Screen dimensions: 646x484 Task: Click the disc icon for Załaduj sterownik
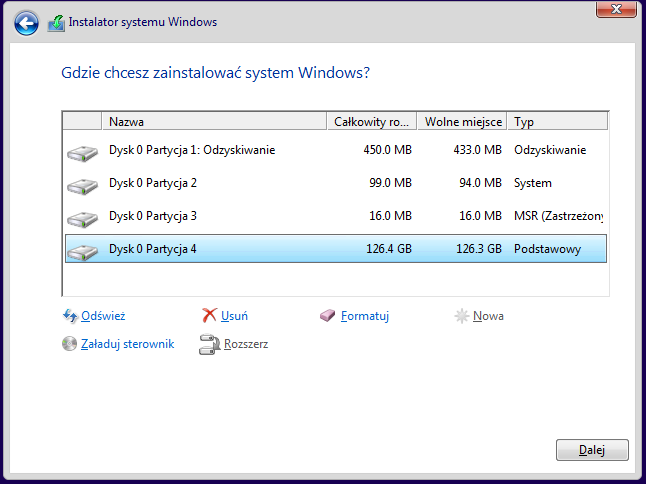(69, 344)
